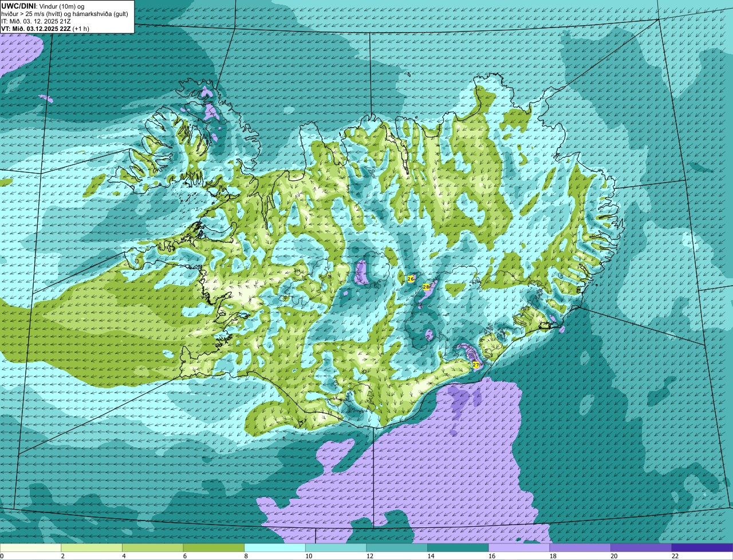Click the legend scale label "20"
This screenshot has width=733, height=560.
(614, 556)
